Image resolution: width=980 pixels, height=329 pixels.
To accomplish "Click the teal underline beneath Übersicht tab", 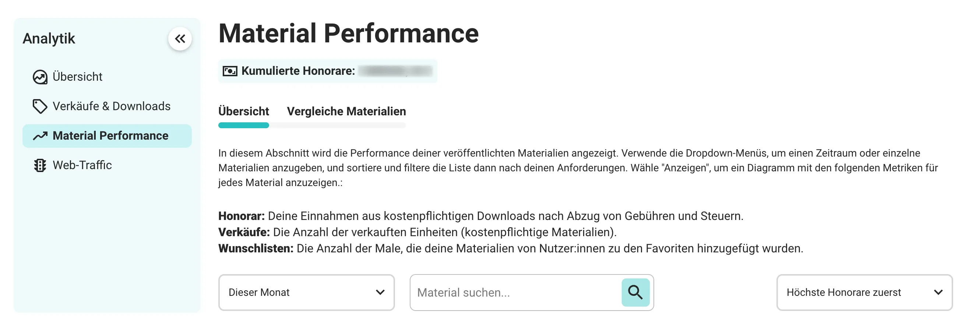I will point(243,125).
